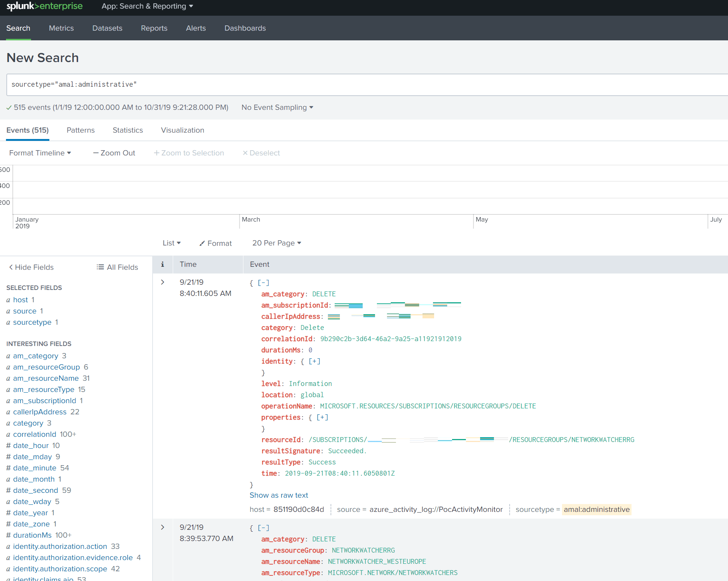Collapse the first event JSON with [-]

pyautogui.click(x=264, y=283)
